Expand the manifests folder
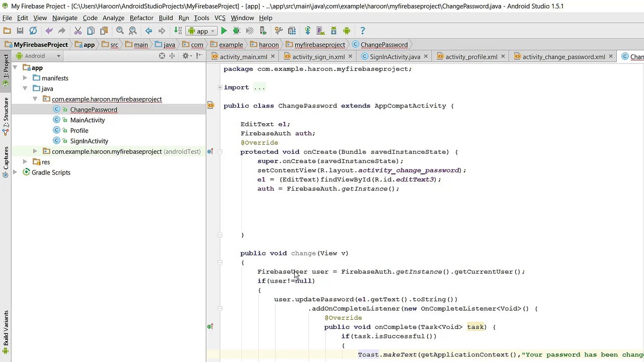The height and width of the screenshot is (362, 644). click(x=25, y=78)
